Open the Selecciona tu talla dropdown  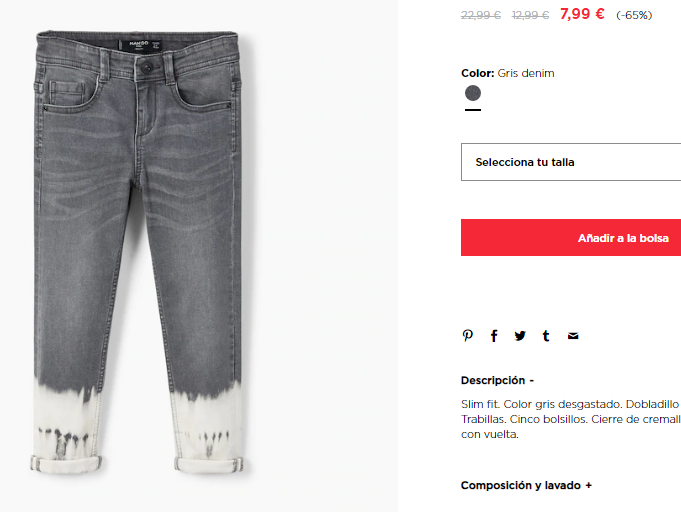(x=571, y=162)
